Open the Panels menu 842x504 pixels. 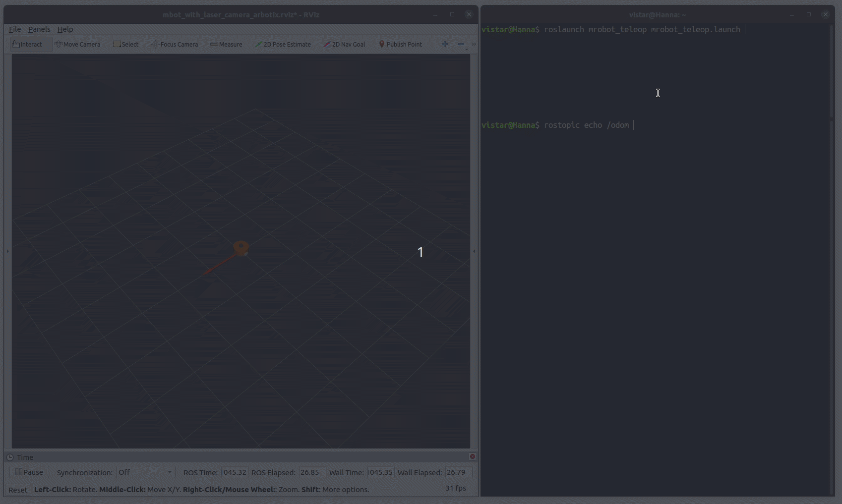pos(39,29)
